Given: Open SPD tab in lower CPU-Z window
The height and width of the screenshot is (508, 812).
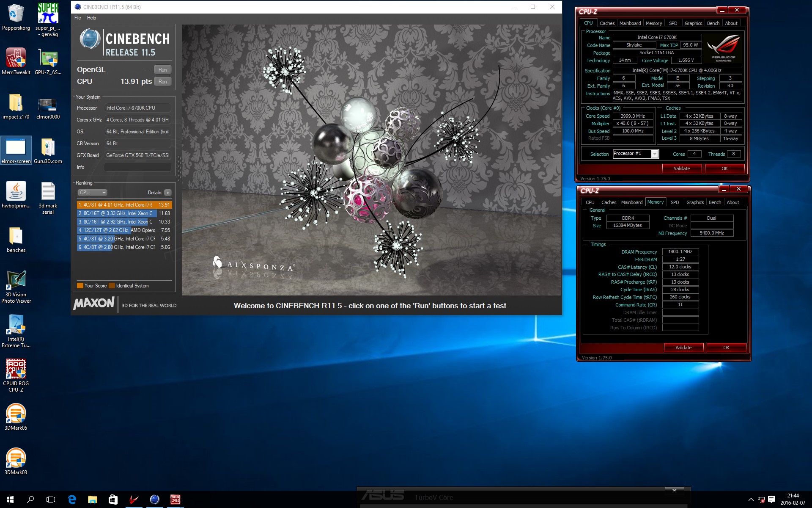Looking at the screenshot, I should click(675, 202).
